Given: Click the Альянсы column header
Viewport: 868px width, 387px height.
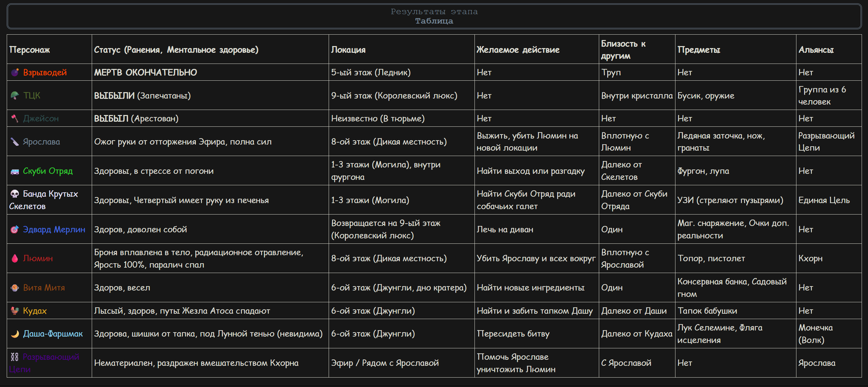Looking at the screenshot, I should click(816, 50).
